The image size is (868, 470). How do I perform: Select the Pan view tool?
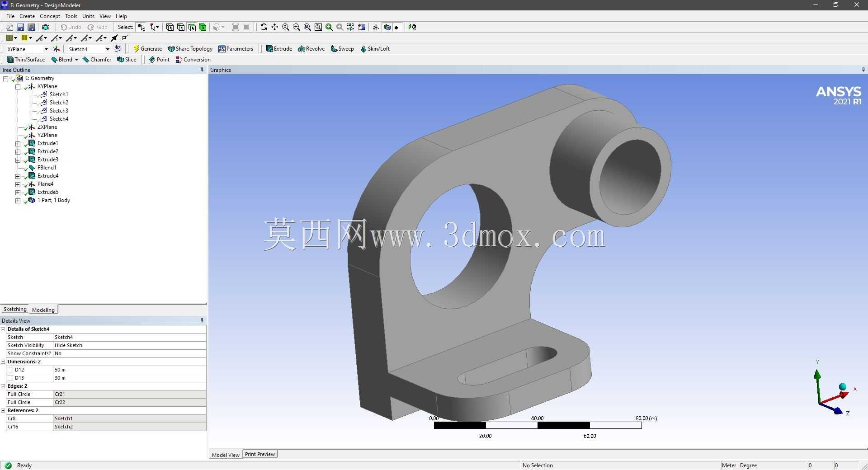pyautogui.click(x=274, y=27)
